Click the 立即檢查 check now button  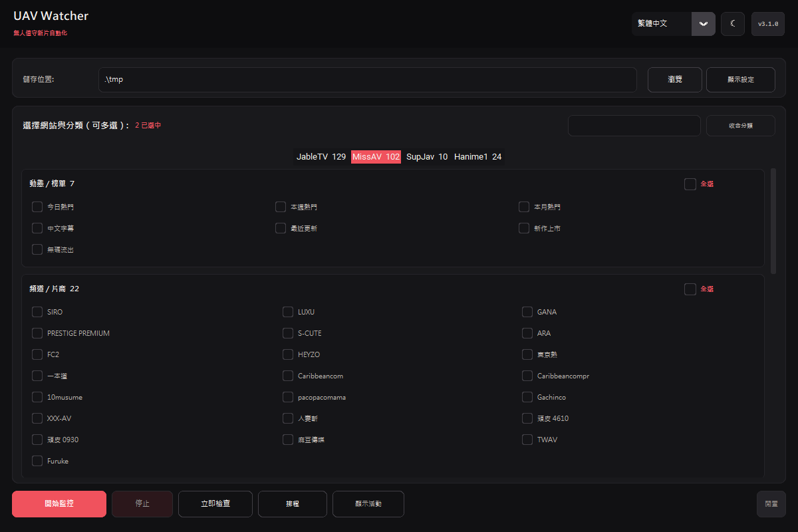point(215,504)
